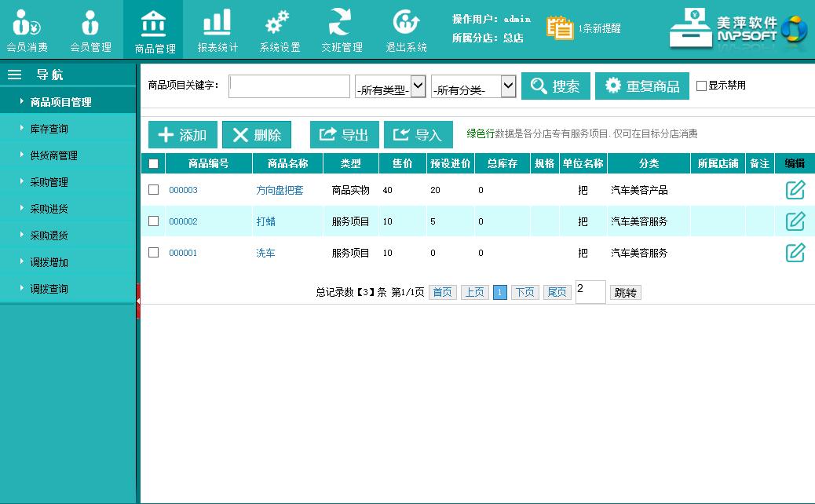Click the edit icon for 方向盘把套 row
The width and height of the screenshot is (815, 504).
click(x=795, y=190)
